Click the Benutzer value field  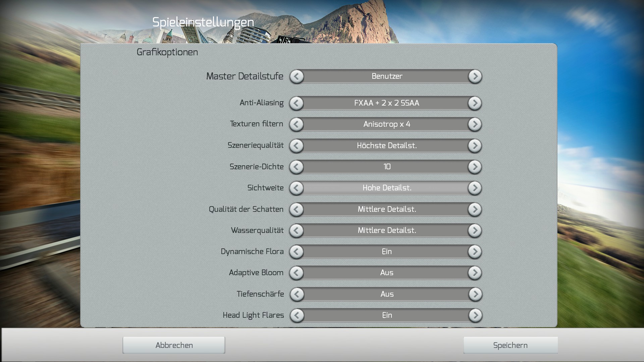pyautogui.click(x=386, y=76)
